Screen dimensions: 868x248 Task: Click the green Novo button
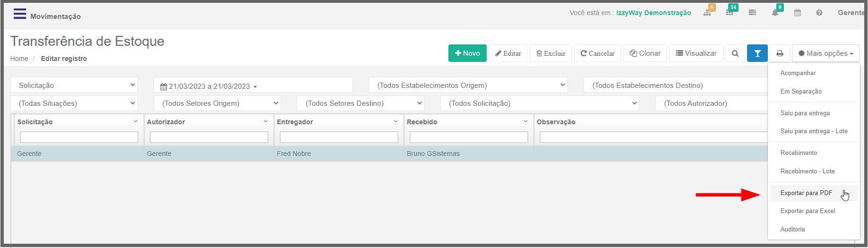click(x=467, y=53)
